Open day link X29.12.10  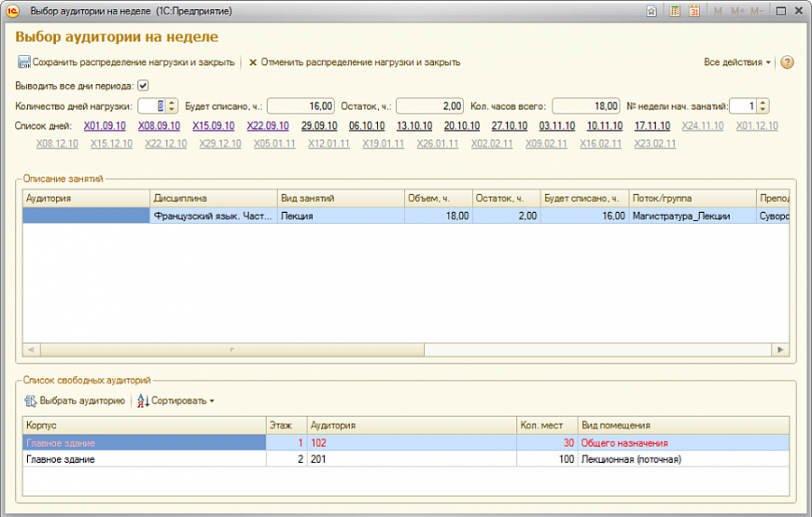220,143
